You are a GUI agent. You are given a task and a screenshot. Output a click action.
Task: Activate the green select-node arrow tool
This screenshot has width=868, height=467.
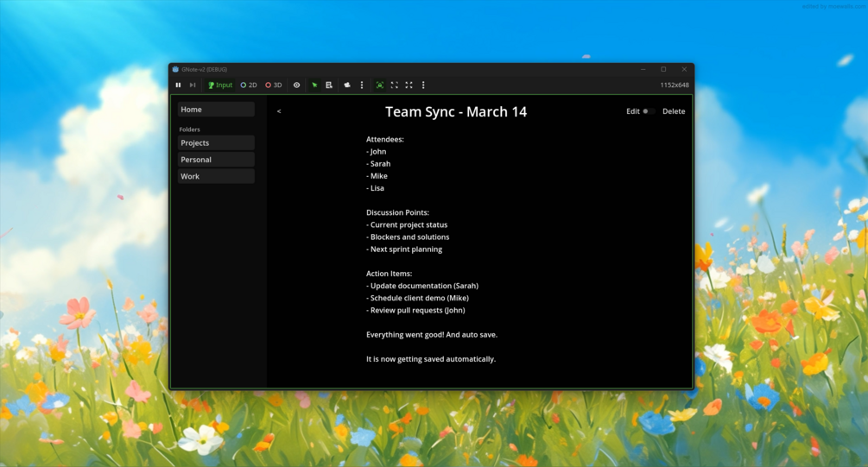click(x=314, y=85)
